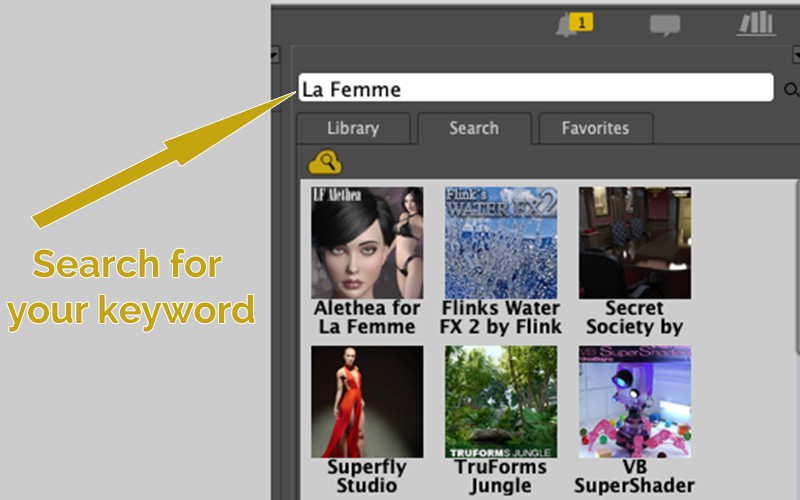Select the Alethea for La Femme thumbnail
This screenshot has height=500, width=800.
(367, 243)
